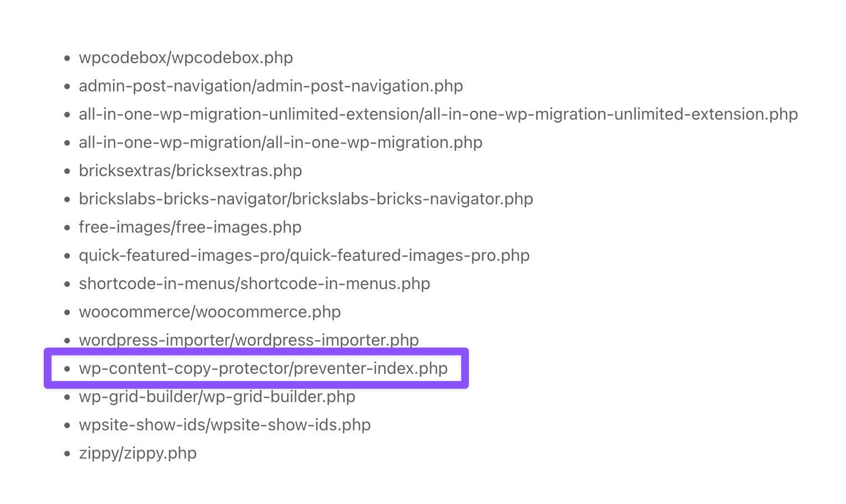This screenshot has height=504, width=846.
Task: Click the shortcode-in-menus.php entry
Action: [x=254, y=284]
